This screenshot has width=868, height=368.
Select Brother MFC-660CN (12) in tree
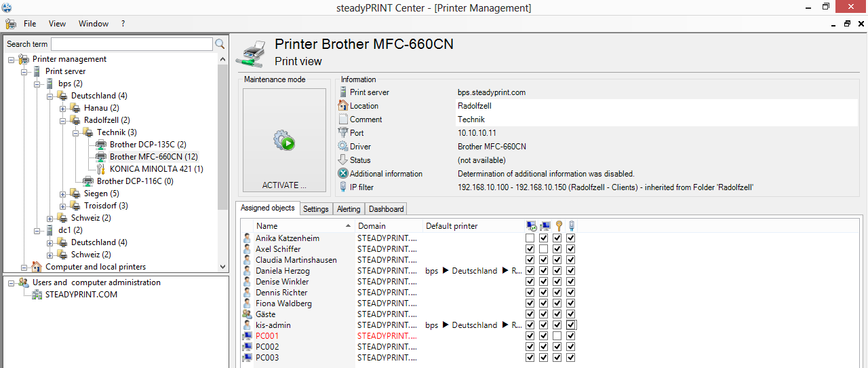(153, 157)
